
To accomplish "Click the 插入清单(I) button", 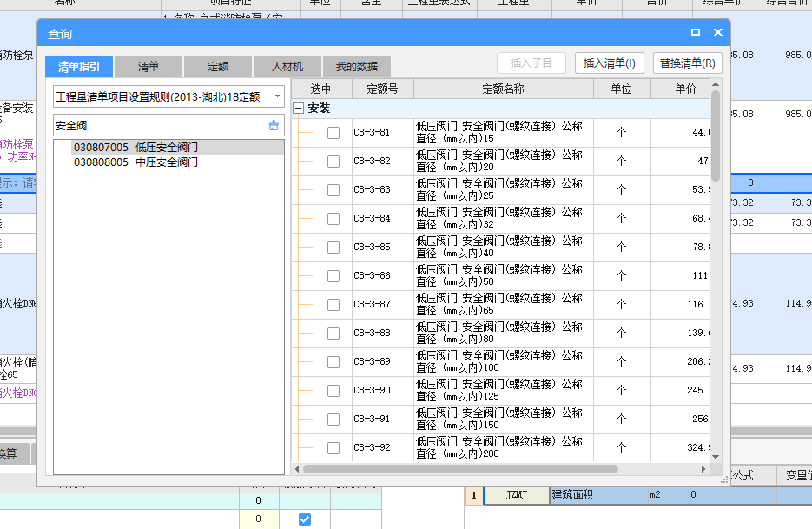I will click(x=610, y=63).
